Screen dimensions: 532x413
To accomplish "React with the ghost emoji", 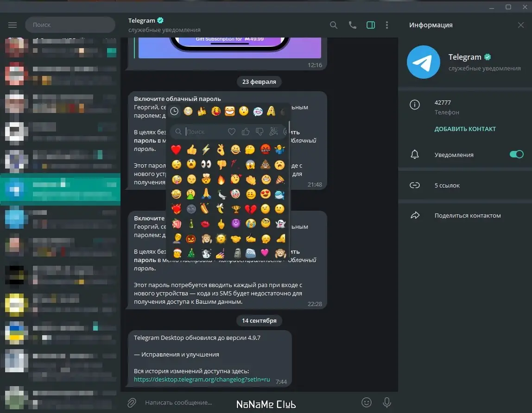I will click(280, 224).
